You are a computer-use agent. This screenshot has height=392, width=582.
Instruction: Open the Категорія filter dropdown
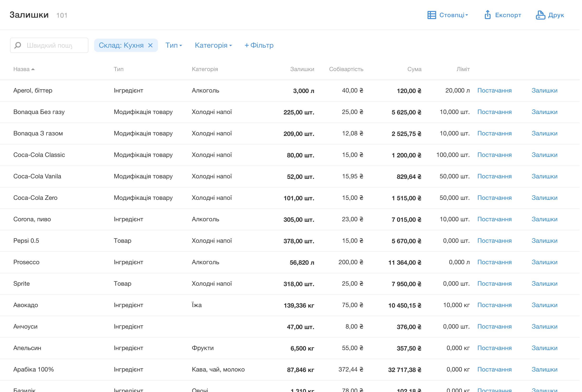[213, 45]
